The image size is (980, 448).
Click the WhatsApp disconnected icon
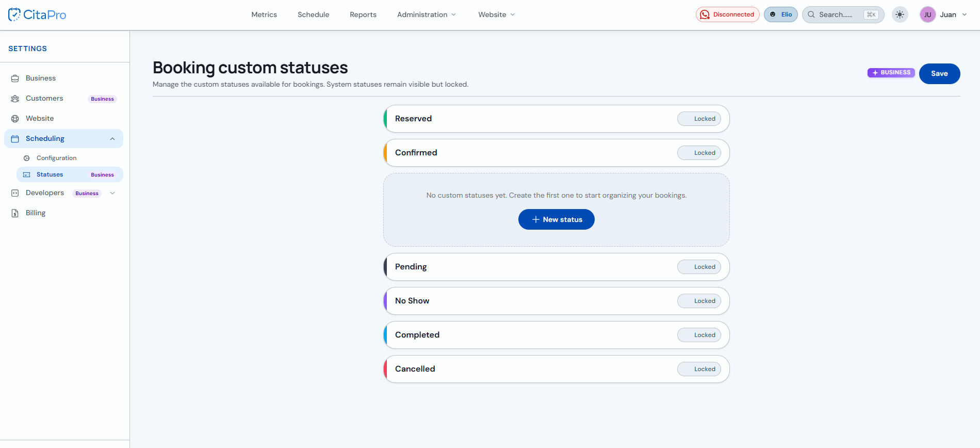pyautogui.click(x=705, y=14)
